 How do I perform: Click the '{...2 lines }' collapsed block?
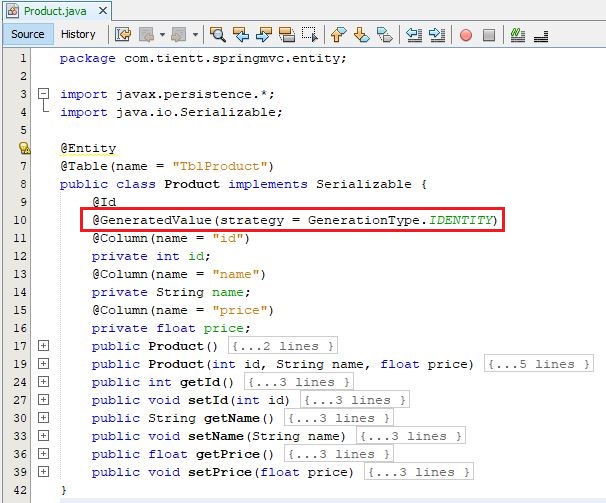coord(283,346)
